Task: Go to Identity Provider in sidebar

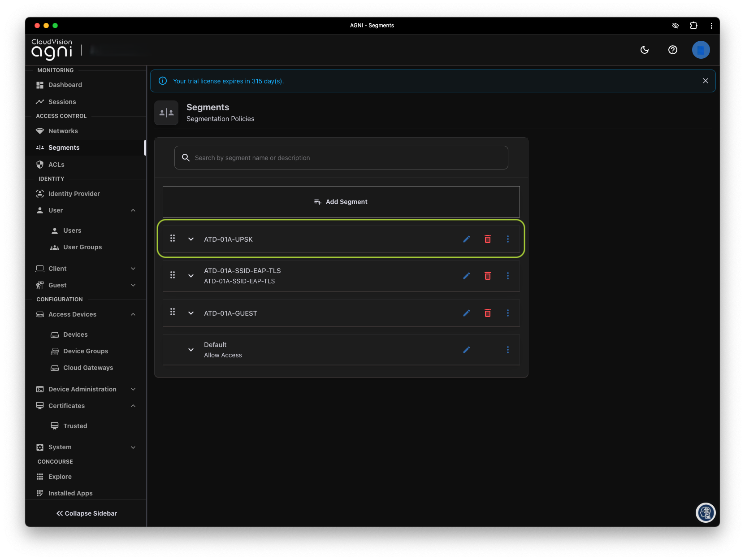Action: [x=74, y=194]
